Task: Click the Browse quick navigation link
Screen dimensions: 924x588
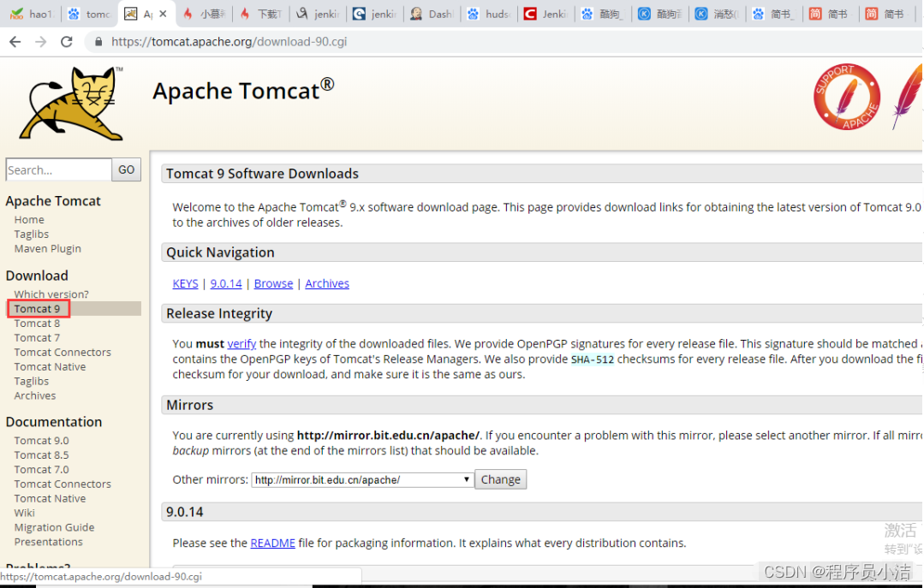Action: click(273, 283)
